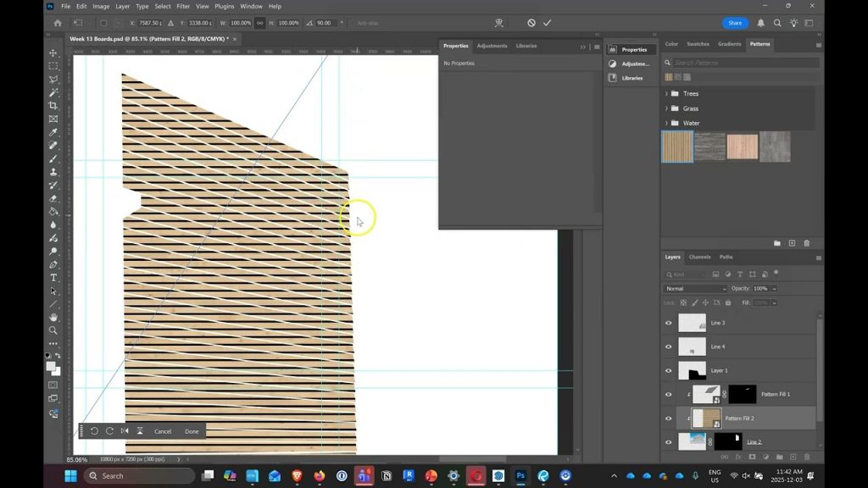The width and height of the screenshot is (868, 488).
Task: Select the Hand tool
Action: pos(53,317)
